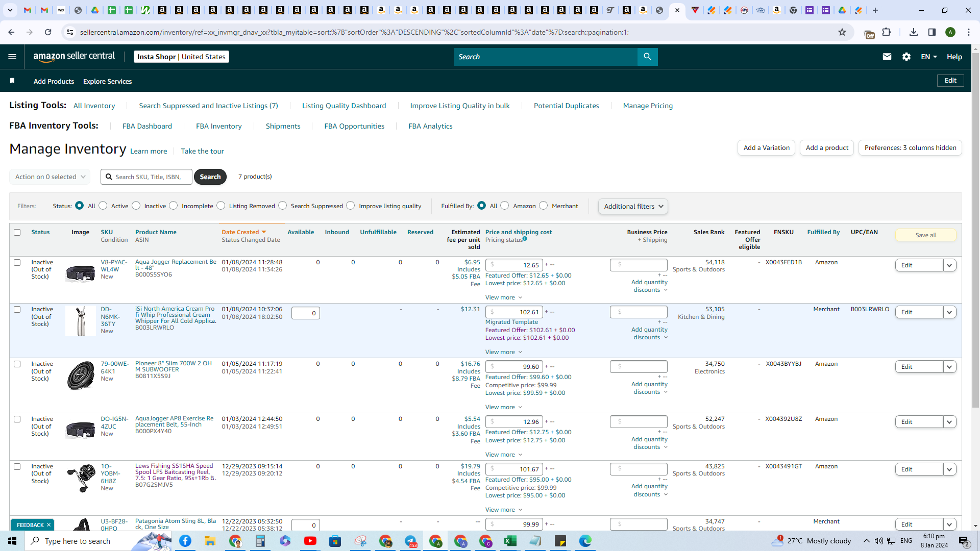Open Search Suppressed and Inactive Listings
Viewport: 980px width, 551px height.
coord(209,106)
